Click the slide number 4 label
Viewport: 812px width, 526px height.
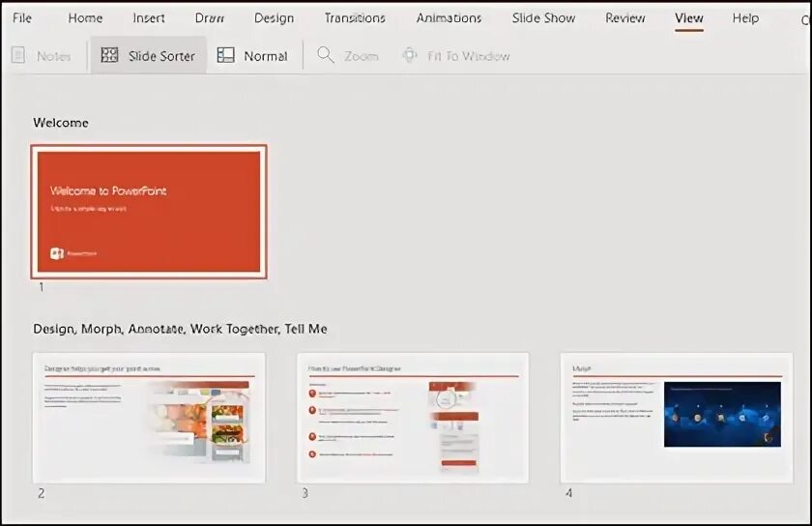pyautogui.click(x=568, y=493)
